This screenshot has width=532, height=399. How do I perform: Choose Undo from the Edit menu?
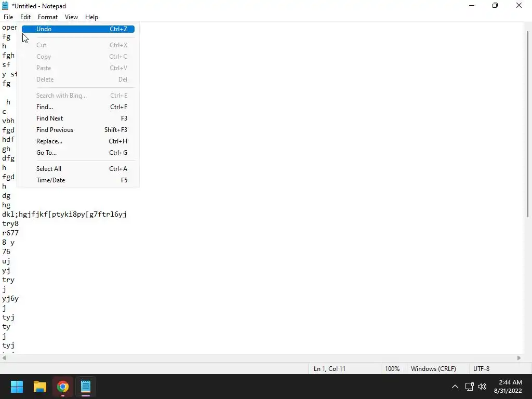tap(78, 29)
